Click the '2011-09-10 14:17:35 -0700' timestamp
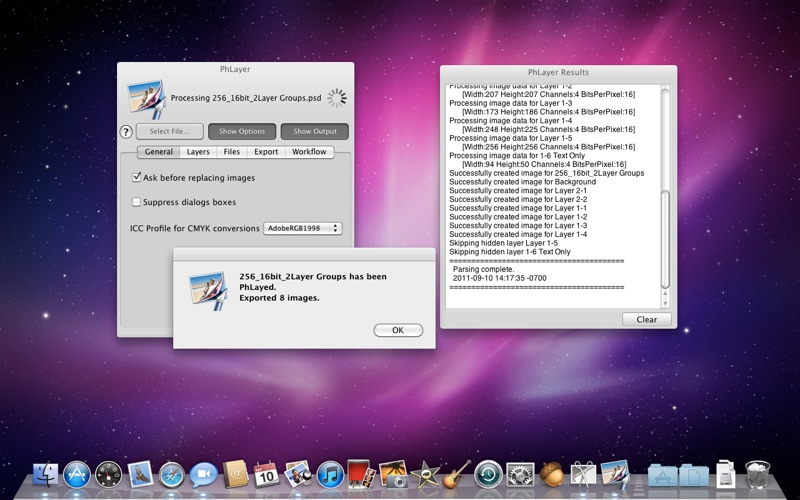This screenshot has height=500, width=800. [x=499, y=278]
